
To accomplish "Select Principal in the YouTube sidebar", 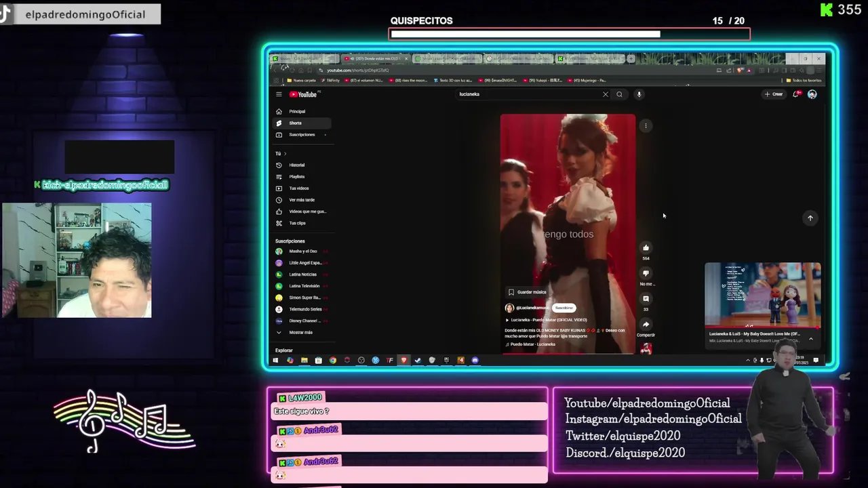I will pos(303,111).
